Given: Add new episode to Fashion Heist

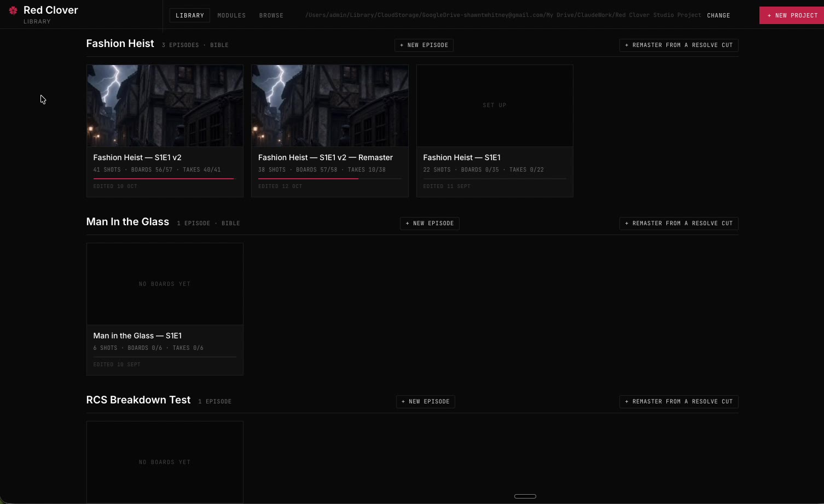Looking at the screenshot, I should [424, 45].
